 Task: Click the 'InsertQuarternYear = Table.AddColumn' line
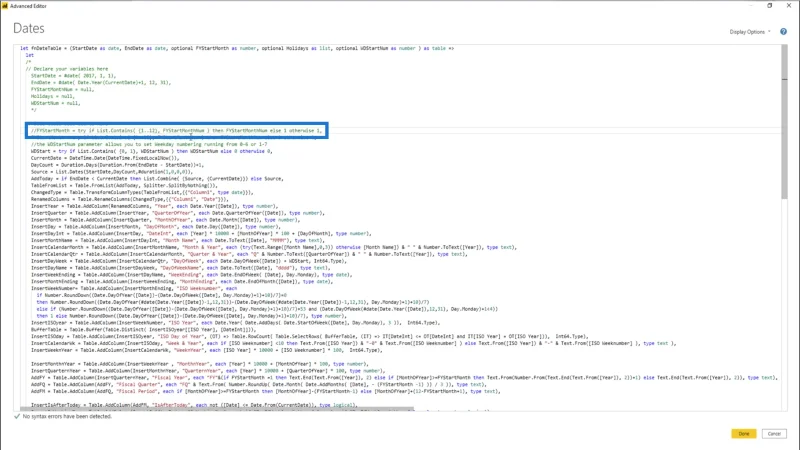(208, 371)
